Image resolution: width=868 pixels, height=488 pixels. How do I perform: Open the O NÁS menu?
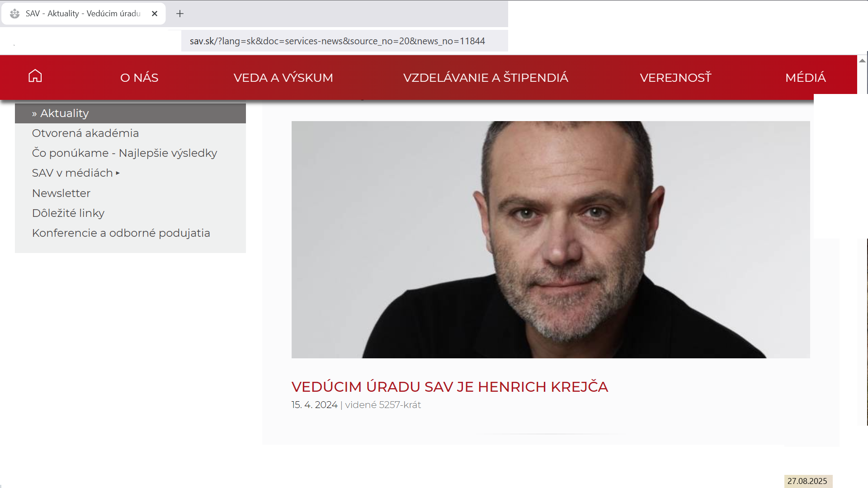tap(139, 78)
